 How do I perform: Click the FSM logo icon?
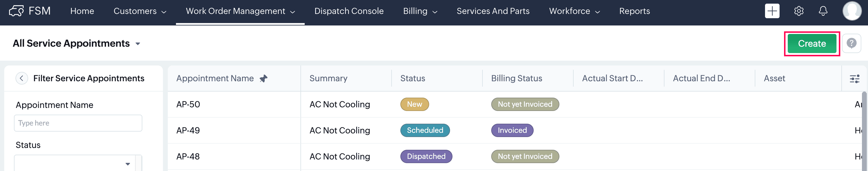click(x=16, y=11)
